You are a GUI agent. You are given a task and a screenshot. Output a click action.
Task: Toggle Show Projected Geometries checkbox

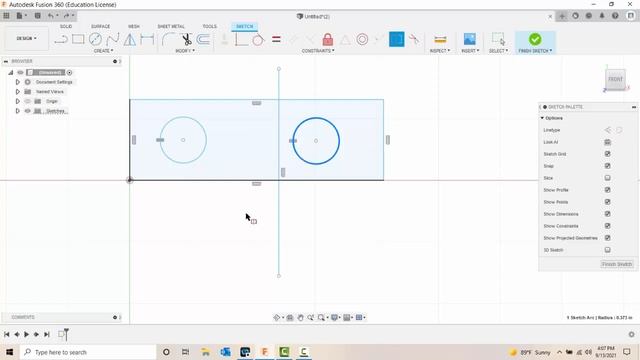[x=607, y=238]
